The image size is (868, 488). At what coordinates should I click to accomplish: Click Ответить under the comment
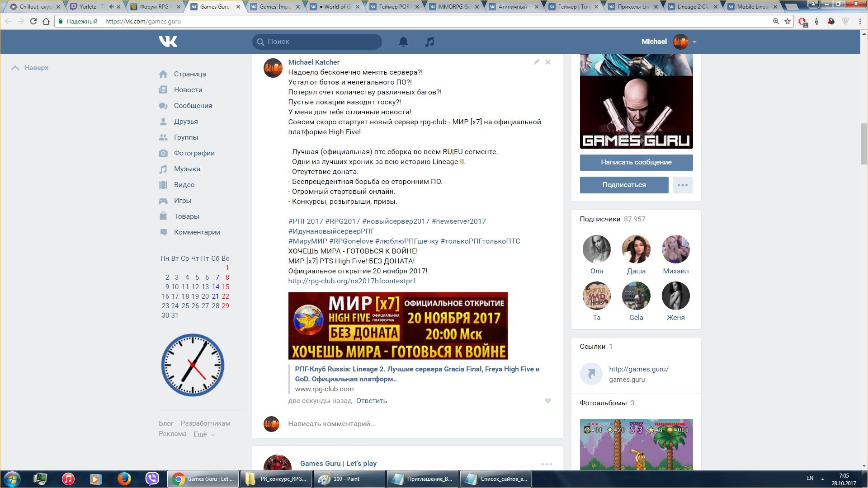pyautogui.click(x=371, y=401)
